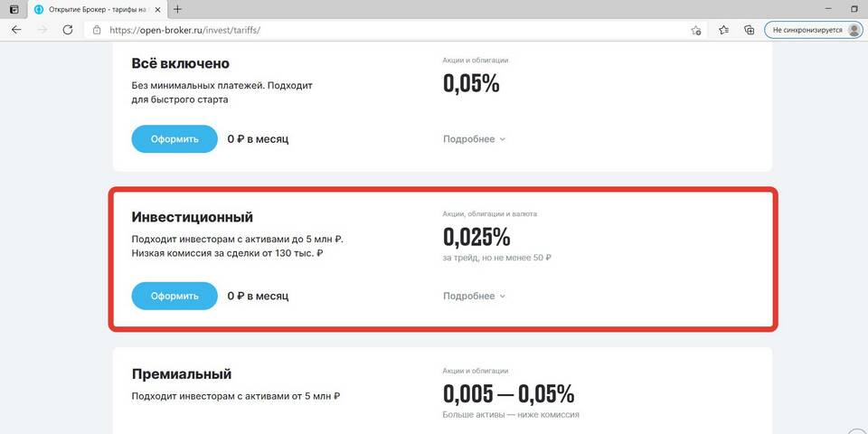Open the tab actions menu icon
Screen dimensions: 868x434
(14, 9)
